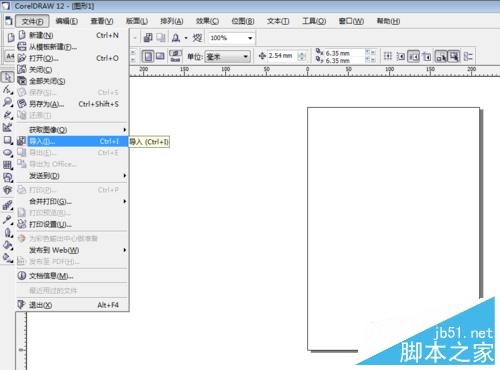Viewport: 500px width, 370px height.
Task: Click the icon left of zoom level box
Action: pos(197,38)
